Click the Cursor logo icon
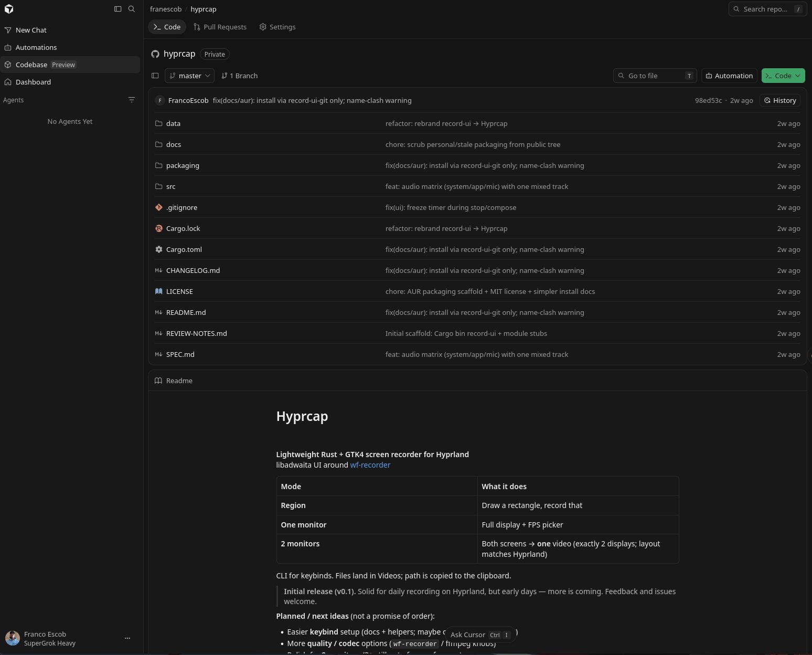812x655 pixels. tap(9, 9)
